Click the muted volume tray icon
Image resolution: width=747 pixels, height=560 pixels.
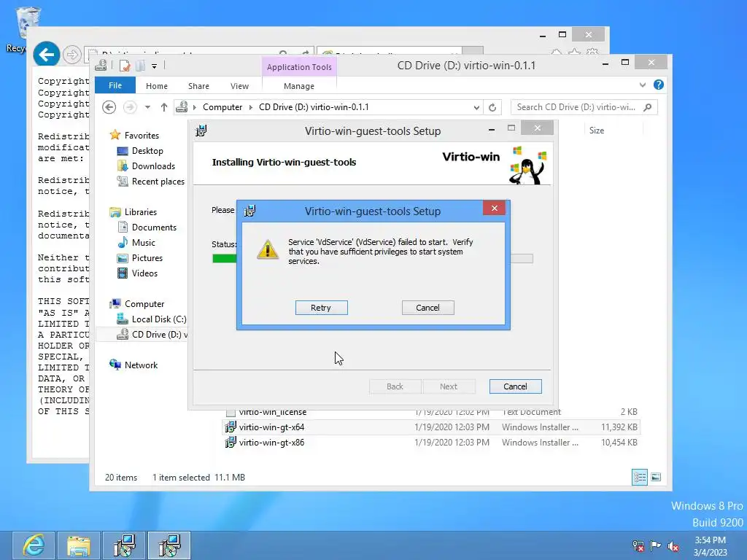[673, 545]
